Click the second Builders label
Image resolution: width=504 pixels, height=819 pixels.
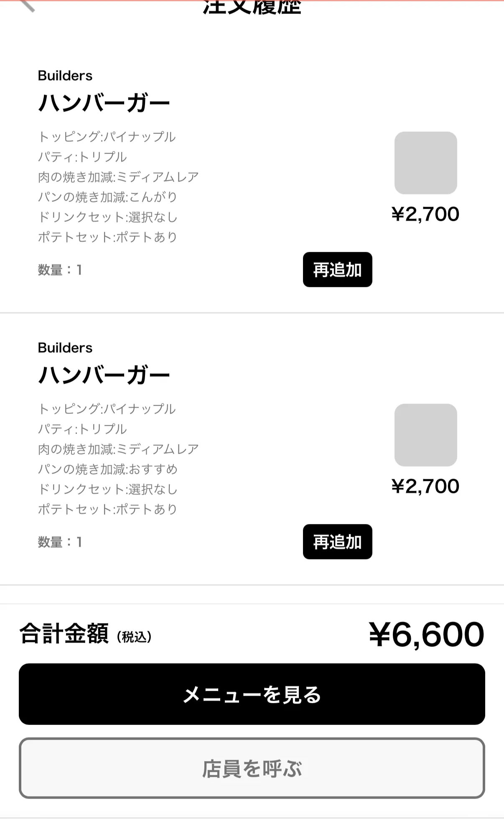coord(65,348)
